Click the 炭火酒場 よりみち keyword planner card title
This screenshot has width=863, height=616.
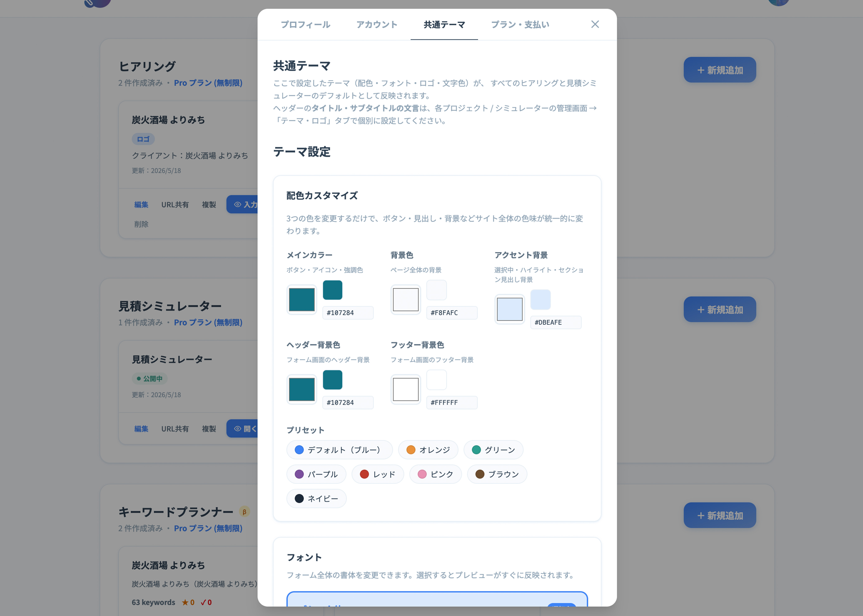click(168, 565)
